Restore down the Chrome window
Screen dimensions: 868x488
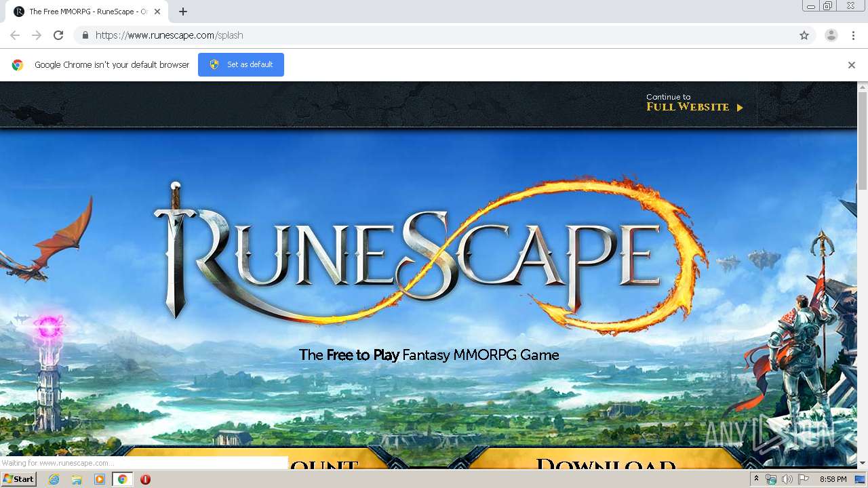click(827, 6)
